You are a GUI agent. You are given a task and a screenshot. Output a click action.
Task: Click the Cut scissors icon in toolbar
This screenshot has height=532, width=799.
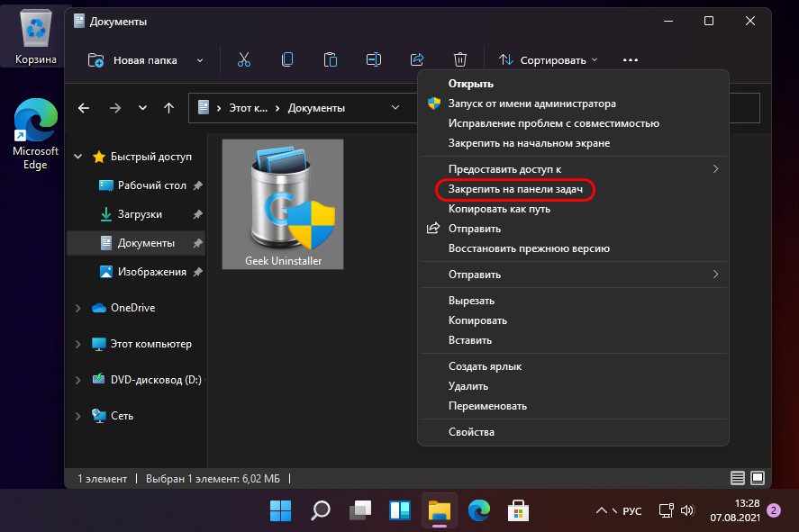pos(244,60)
